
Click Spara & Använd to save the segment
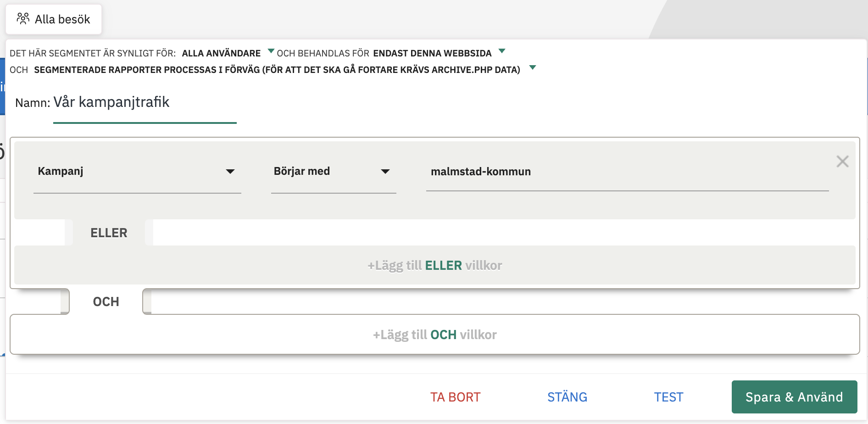(793, 396)
